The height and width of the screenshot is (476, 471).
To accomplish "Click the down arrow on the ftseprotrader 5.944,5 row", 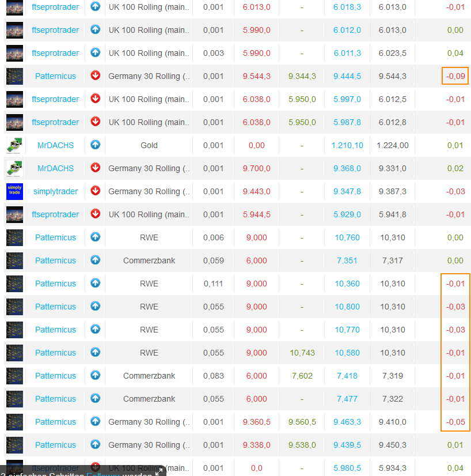I will click(x=95, y=214).
